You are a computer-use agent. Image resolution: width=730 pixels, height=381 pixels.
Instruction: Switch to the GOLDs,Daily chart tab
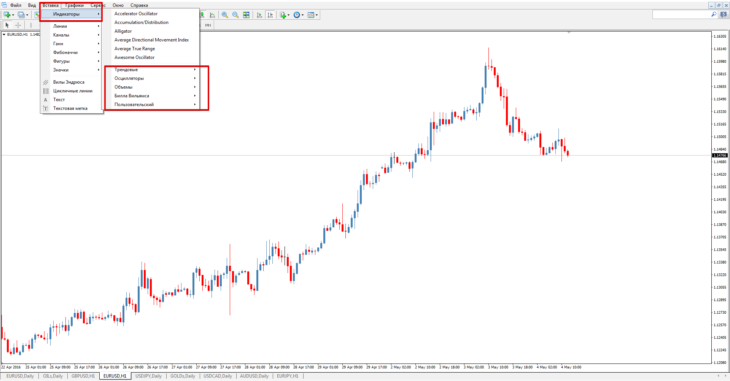(x=182, y=376)
